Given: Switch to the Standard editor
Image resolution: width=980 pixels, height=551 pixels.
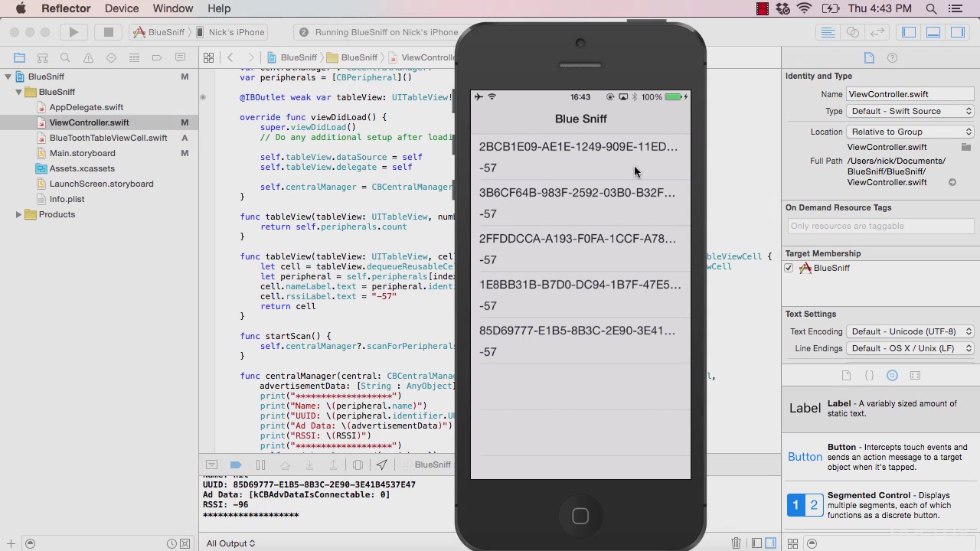Looking at the screenshot, I should pyautogui.click(x=828, y=32).
